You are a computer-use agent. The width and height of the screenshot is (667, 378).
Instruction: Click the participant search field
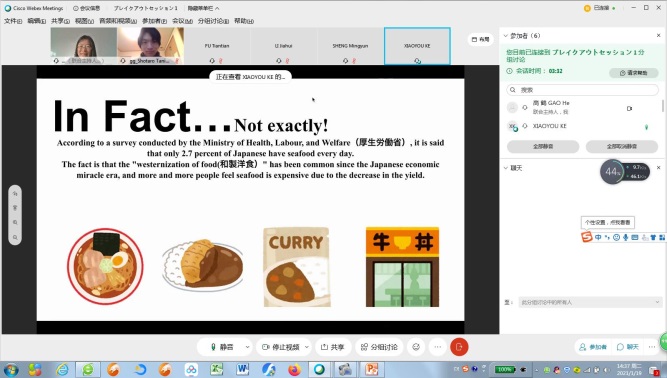[582, 90]
